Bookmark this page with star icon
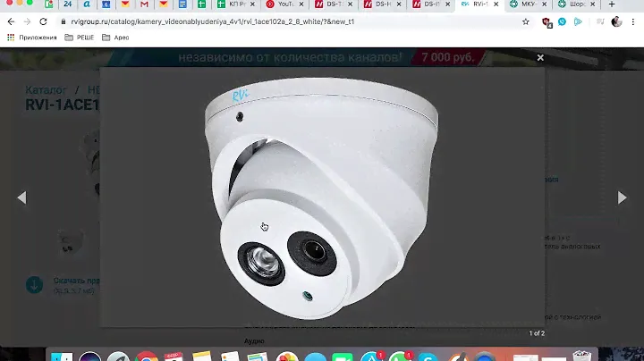Viewport: 644px width, 361px height. pos(526,21)
